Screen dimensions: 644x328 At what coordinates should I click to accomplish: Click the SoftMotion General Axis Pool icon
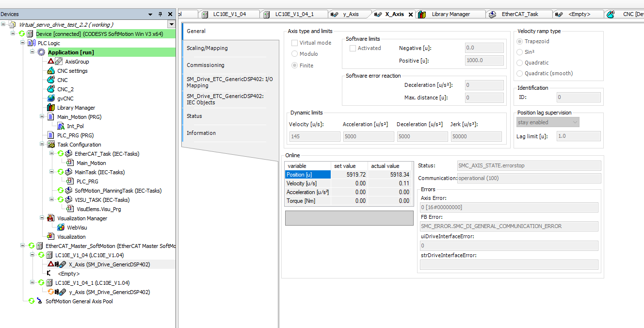tap(39, 301)
